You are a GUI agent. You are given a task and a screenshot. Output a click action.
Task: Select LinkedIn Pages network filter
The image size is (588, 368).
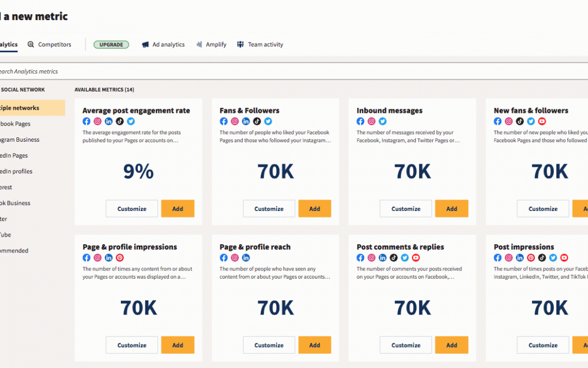tap(14, 155)
